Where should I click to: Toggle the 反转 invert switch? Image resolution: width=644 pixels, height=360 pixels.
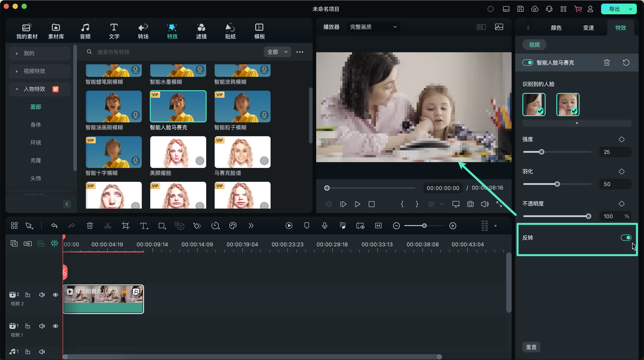pos(626,238)
